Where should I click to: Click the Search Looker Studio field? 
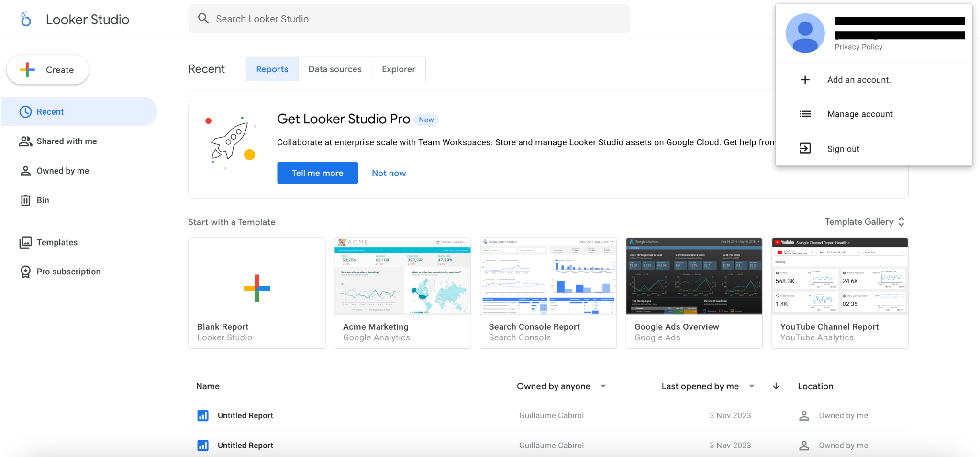pos(409,19)
